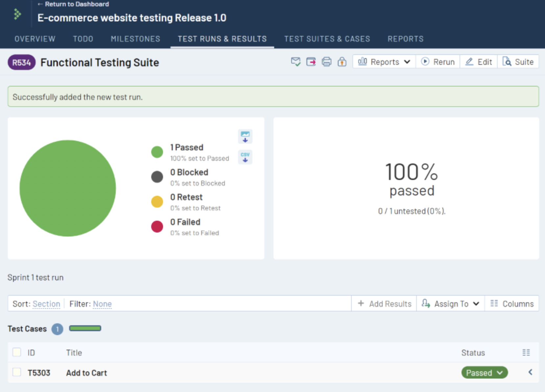Open the Add to Cart test case
The width and height of the screenshot is (545, 392).
(86, 373)
